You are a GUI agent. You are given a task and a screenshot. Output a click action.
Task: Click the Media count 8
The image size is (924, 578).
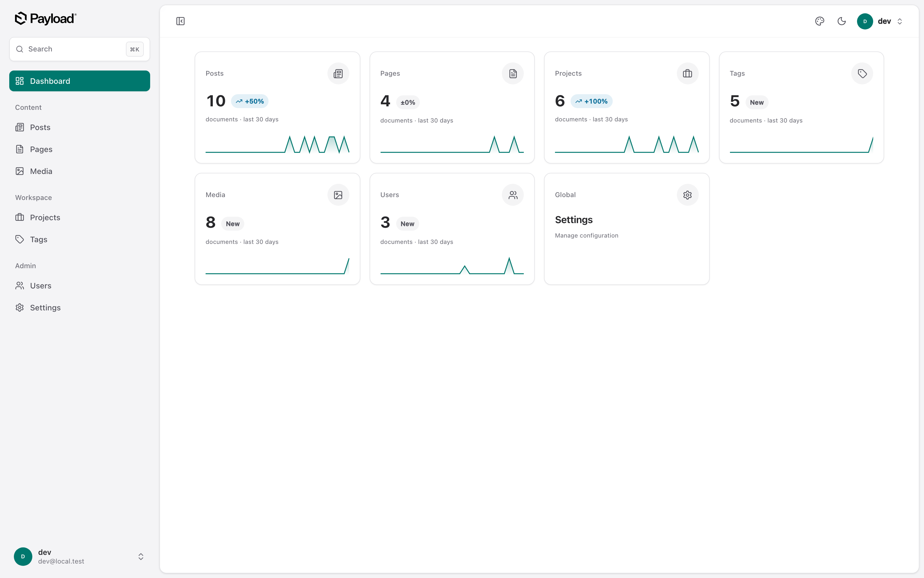[x=210, y=223]
